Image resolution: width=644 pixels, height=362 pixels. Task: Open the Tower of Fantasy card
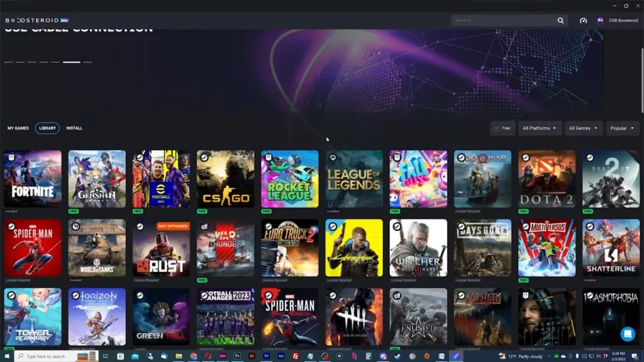point(33,317)
